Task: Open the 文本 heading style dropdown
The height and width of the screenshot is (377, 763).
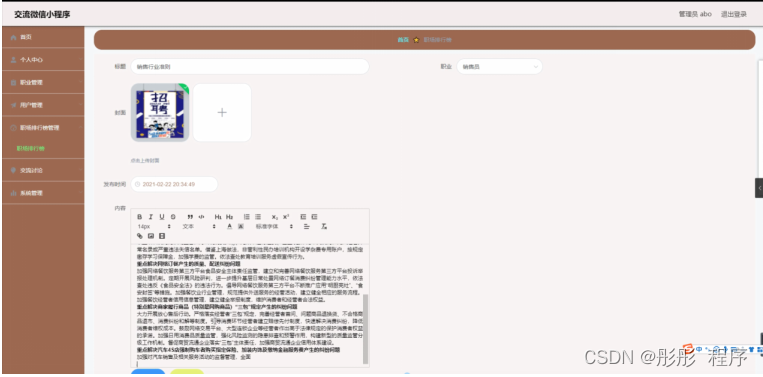Action: point(199,227)
